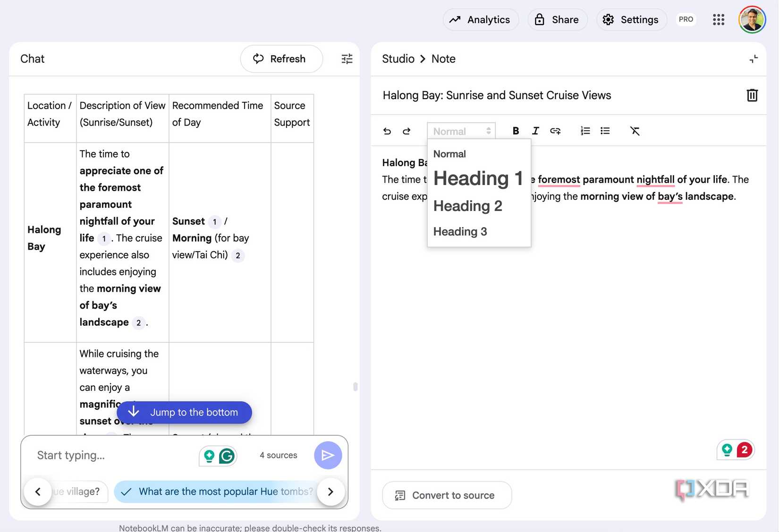Show previous suggested question with left chevron
Viewport: 779px width, 532px height.
pyautogui.click(x=38, y=491)
